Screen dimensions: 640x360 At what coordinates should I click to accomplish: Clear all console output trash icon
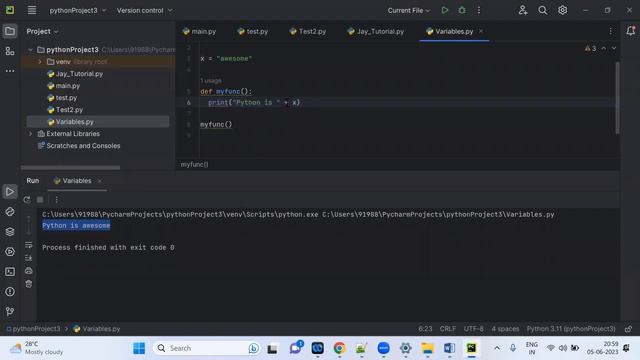tap(29, 284)
